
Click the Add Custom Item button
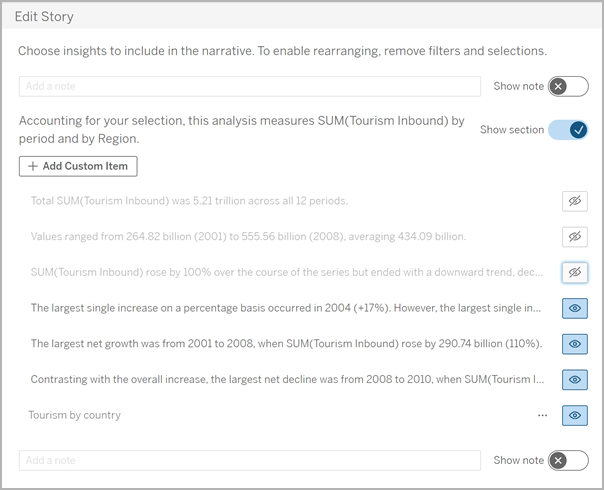click(x=78, y=165)
